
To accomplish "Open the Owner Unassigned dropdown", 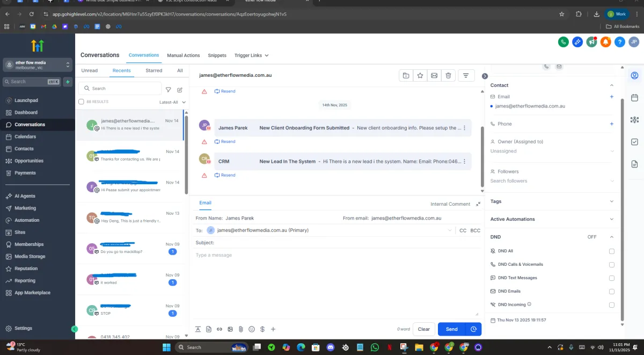I will pos(552,151).
